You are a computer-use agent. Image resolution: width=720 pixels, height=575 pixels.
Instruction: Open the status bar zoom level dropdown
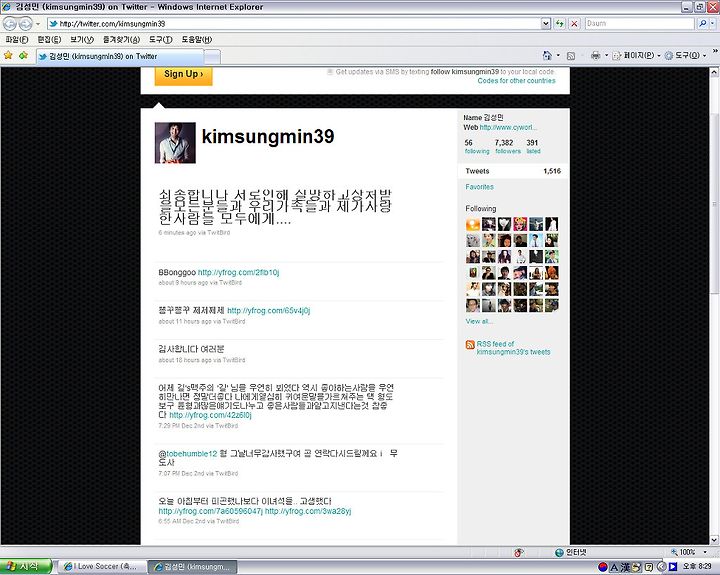pyautogui.click(x=705, y=552)
